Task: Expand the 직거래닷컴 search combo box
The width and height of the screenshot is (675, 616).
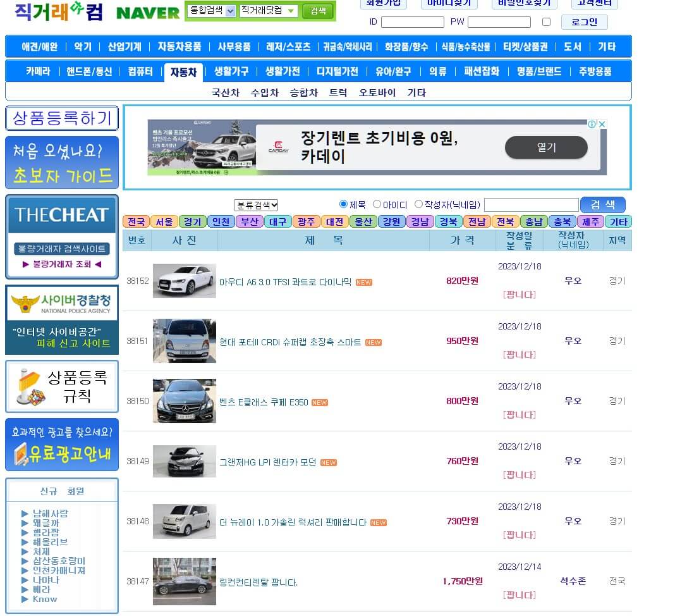Action: (x=269, y=10)
